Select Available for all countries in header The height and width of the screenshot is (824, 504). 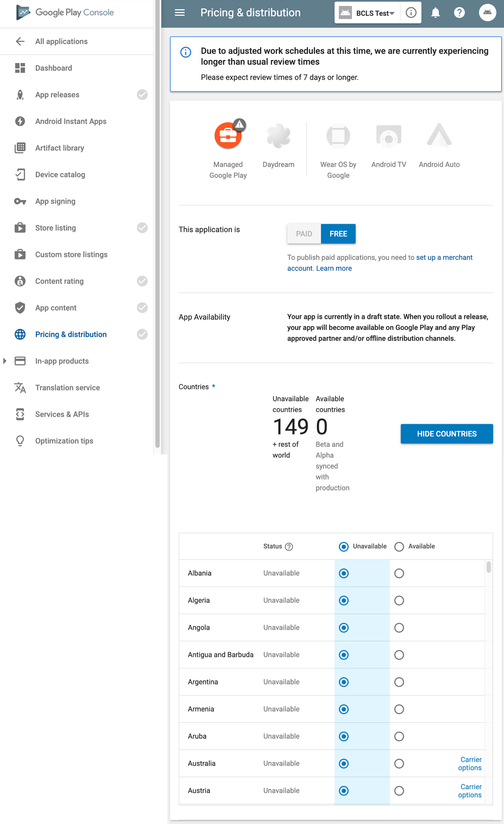coord(399,547)
